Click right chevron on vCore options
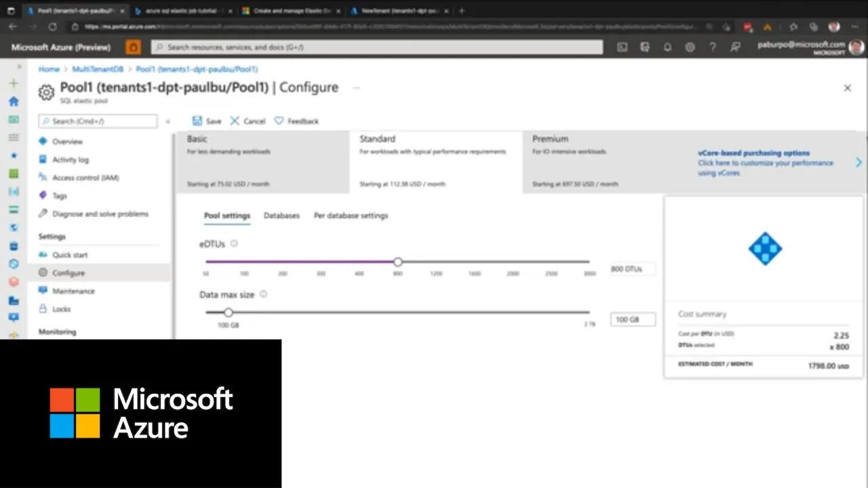 (859, 163)
